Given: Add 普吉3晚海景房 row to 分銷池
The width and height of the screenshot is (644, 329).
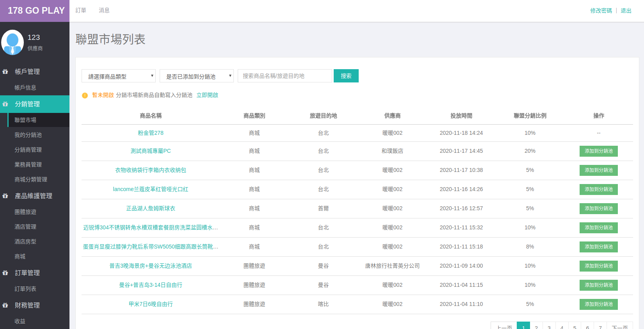Looking at the screenshot, I should (x=599, y=266).
